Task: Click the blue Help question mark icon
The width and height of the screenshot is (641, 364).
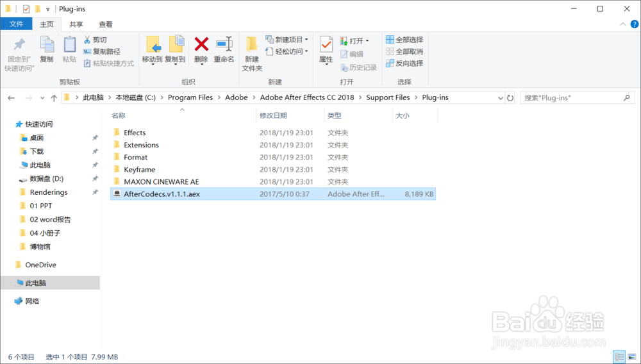Action: pos(635,24)
